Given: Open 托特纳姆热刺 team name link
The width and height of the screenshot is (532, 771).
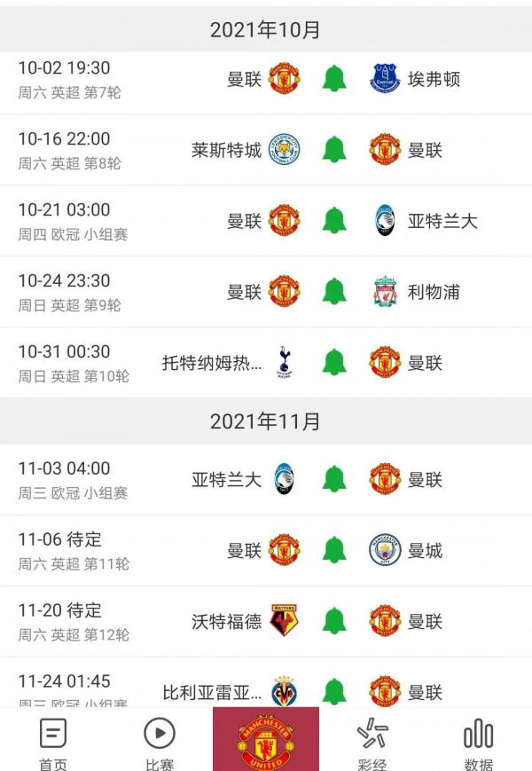Looking at the screenshot, I should tap(213, 363).
